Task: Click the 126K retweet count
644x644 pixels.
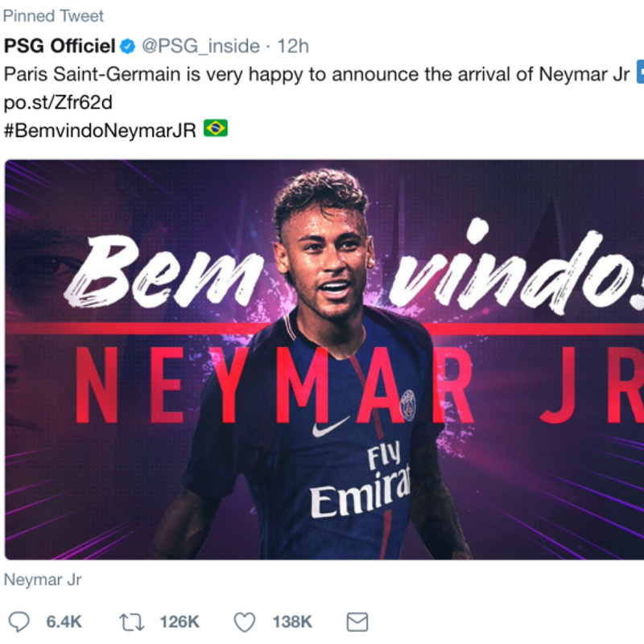Action: click(180, 621)
